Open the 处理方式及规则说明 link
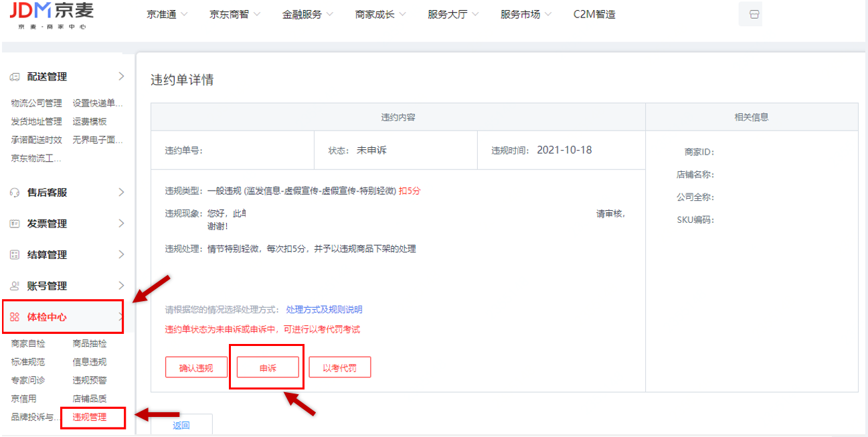The width and height of the screenshot is (868, 437). pos(324,310)
